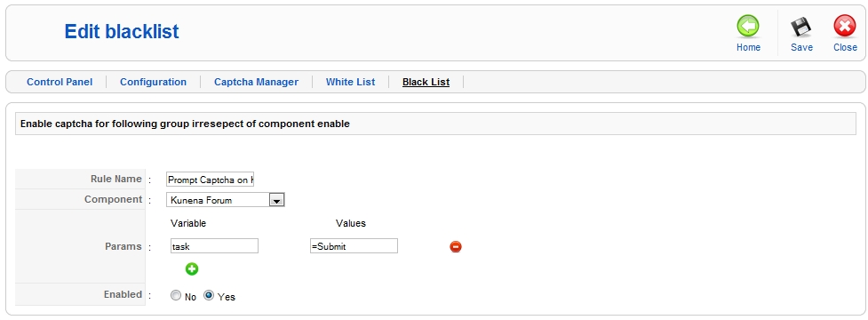
Task: Remove the task param with red minus icon
Action: 456,246
